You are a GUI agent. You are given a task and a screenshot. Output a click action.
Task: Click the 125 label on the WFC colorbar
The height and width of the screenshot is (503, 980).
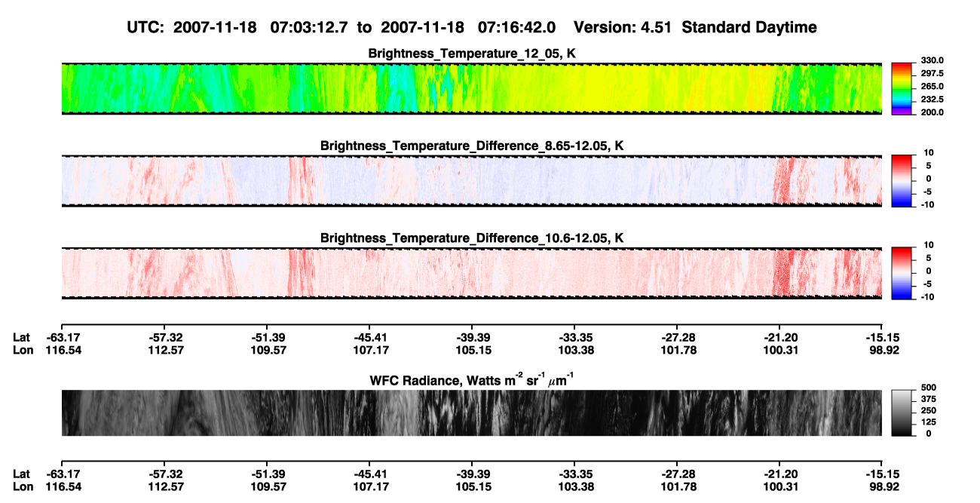click(x=929, y=422)
